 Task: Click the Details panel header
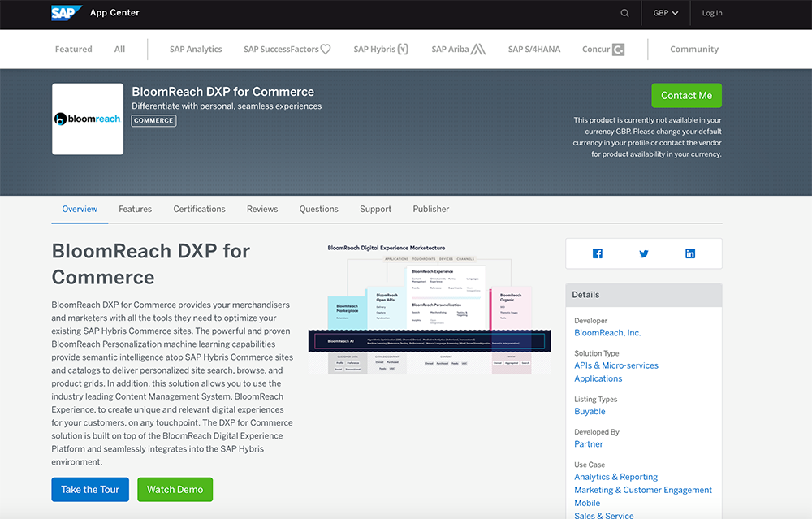pos(644,295)
